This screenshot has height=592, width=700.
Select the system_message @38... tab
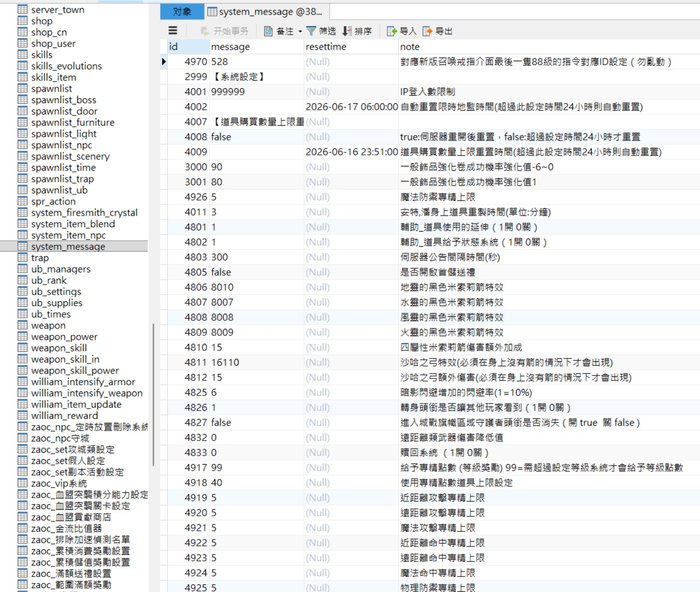267,12
